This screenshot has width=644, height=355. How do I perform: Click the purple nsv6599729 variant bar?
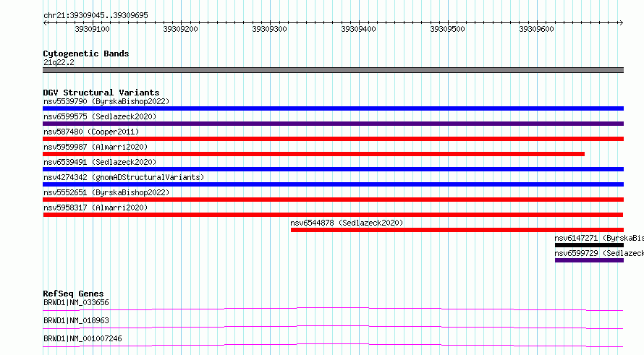pyautogui.click(x=590, y=260)
